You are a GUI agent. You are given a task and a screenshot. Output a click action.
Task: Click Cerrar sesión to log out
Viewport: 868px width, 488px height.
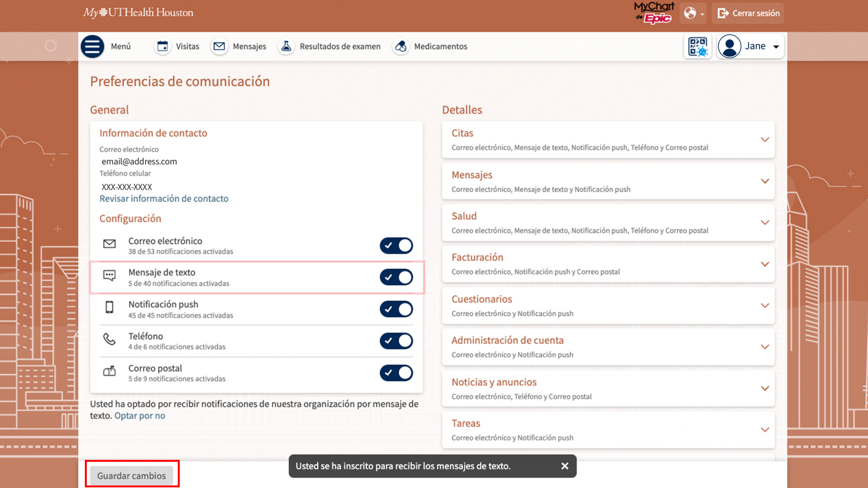pyautogui.click(x=748, y=14)
